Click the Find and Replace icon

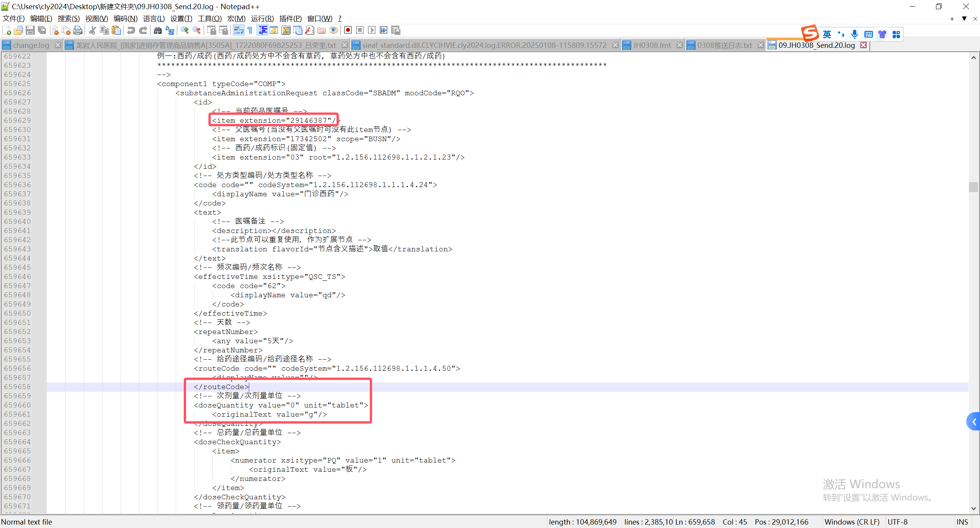170,30
